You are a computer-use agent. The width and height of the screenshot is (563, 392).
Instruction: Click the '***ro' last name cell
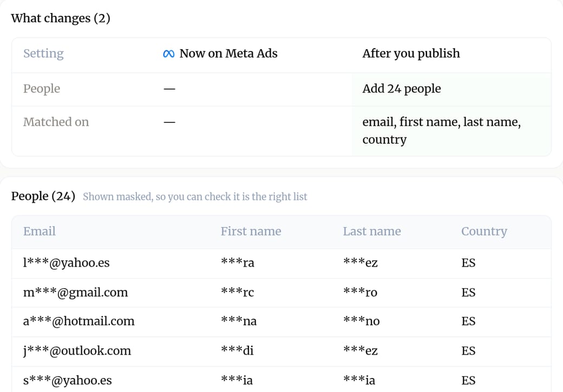pos(360,293)
